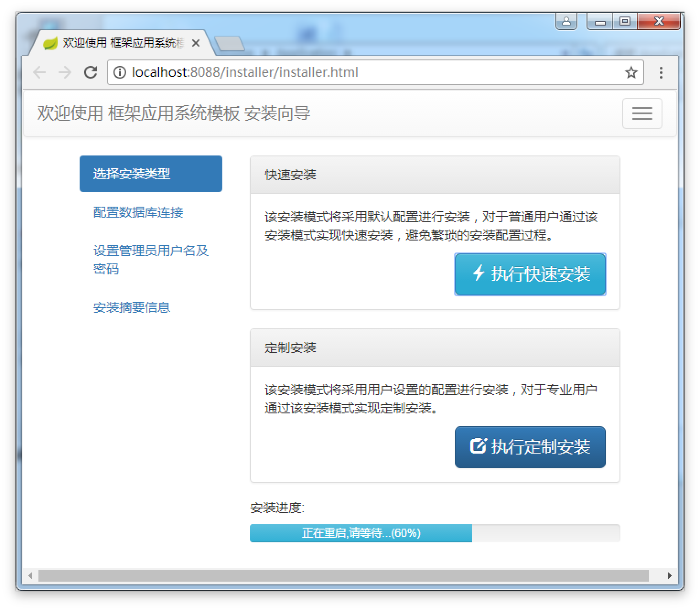
Task: View site information icon in address bar
Action: 119,72
